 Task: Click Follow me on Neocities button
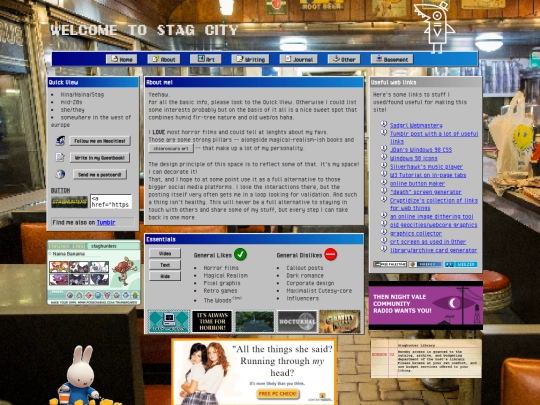[x=100, y=141]
